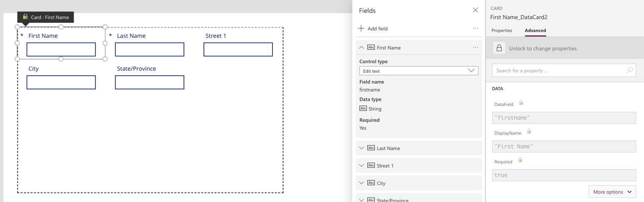Open the Control type Edit text dropdown
The image size is (644, 202).
pos(419,71)
